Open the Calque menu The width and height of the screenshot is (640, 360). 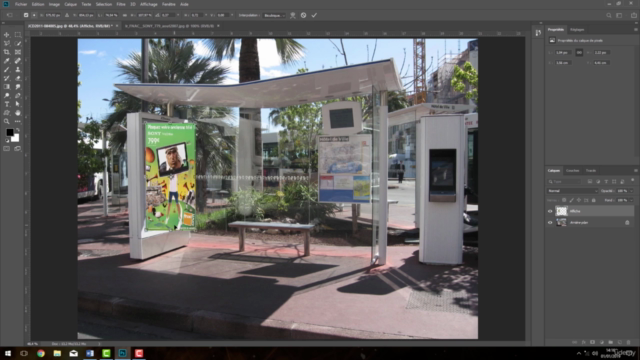71,4
